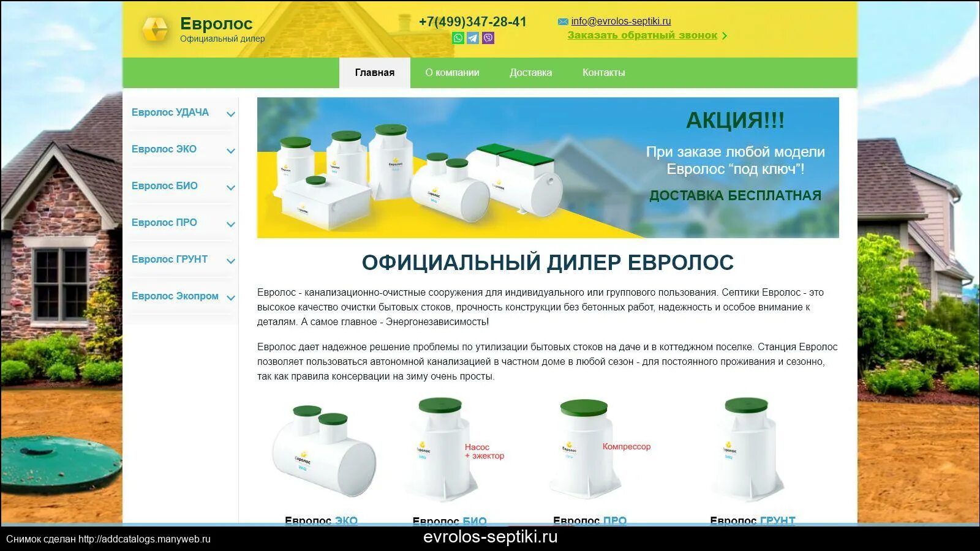Image resolution: width=980 pixels, height=551 pixels.
Task: Click the Евролос site title text
Action: click(216, 23)
